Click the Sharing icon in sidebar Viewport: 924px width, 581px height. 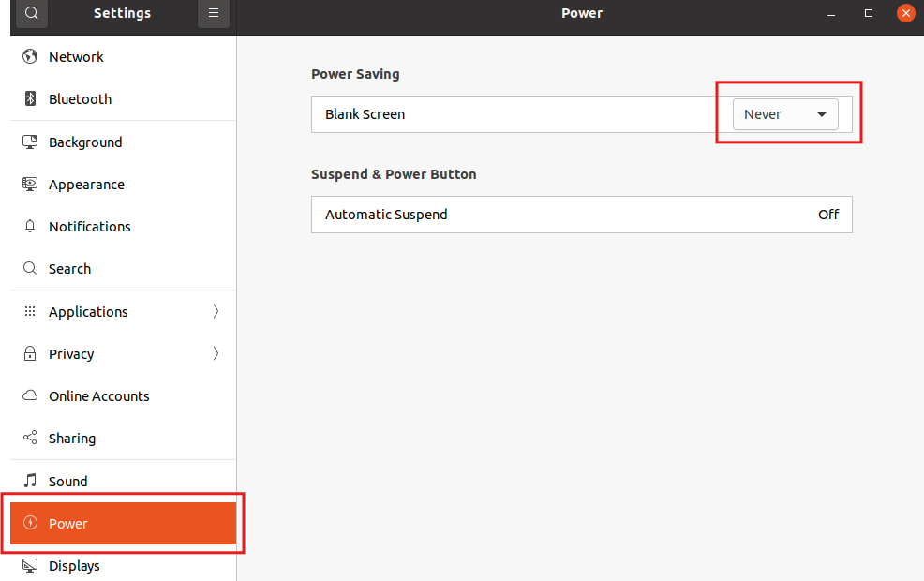30,438
